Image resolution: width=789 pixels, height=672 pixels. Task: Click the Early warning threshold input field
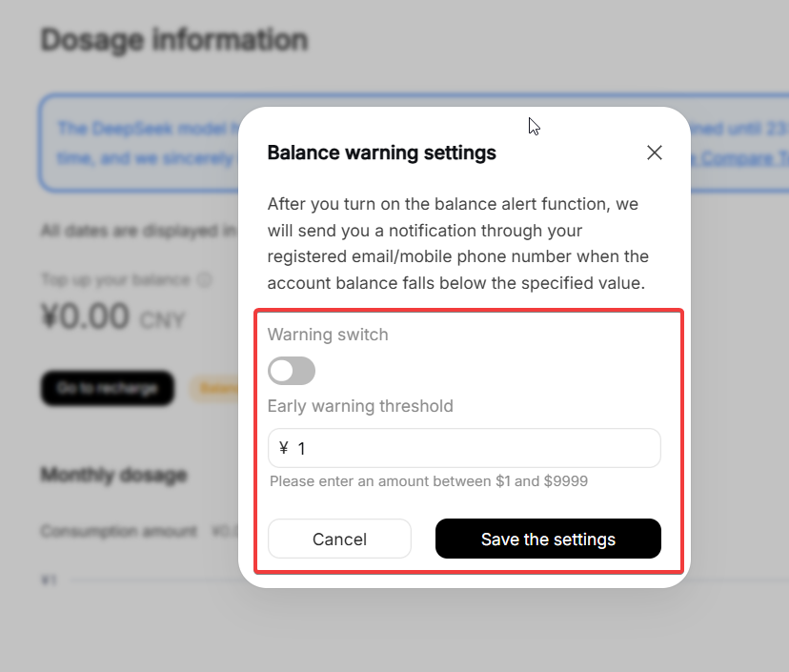coord(476,448)
